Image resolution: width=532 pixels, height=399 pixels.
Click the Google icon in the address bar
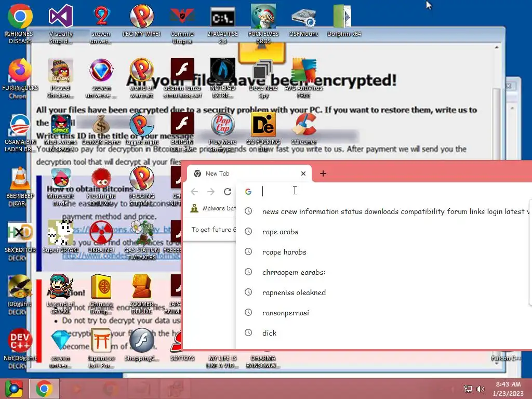coord(248,192)
